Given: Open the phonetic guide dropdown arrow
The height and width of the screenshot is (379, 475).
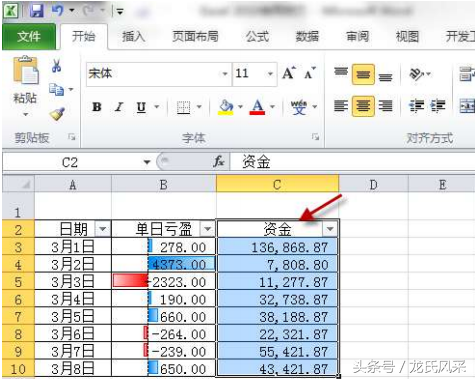Looking at the screenshot, I should click(x=315, y=107).
